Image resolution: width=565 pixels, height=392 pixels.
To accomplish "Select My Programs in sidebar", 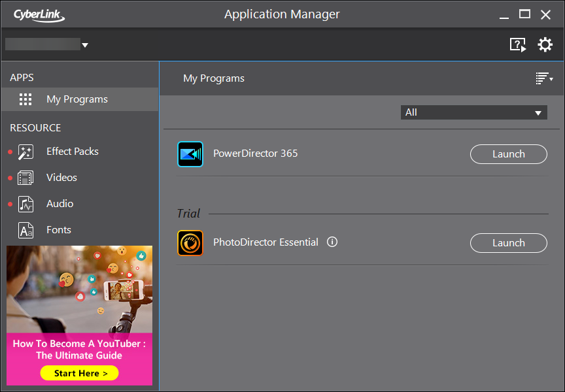I will 80,99.
